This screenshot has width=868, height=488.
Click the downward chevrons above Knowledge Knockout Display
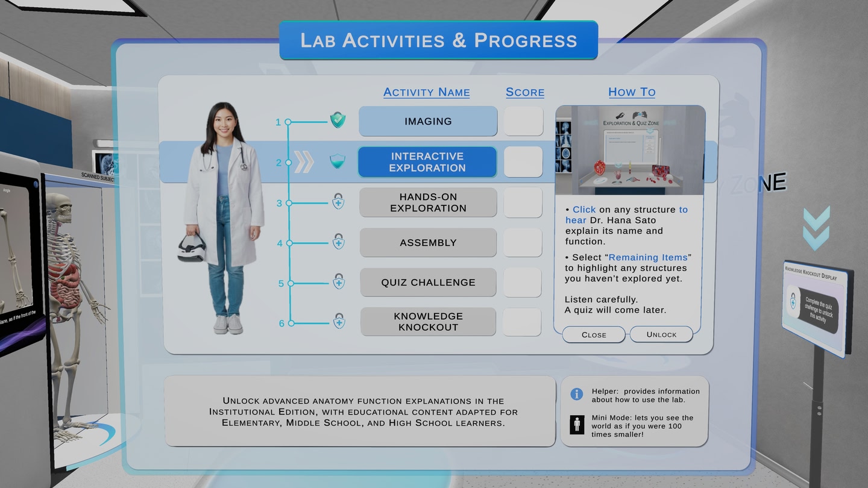tap(816, 228)
